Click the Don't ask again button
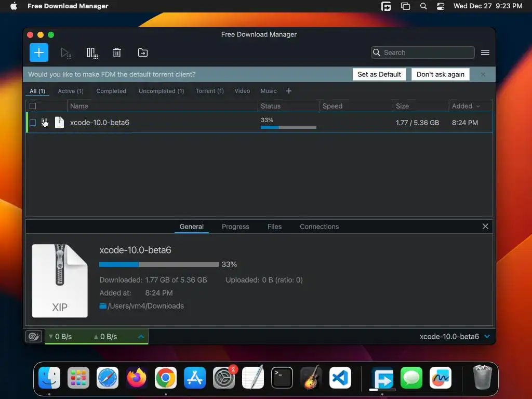 pyautogui.click(x=441, y=74)
